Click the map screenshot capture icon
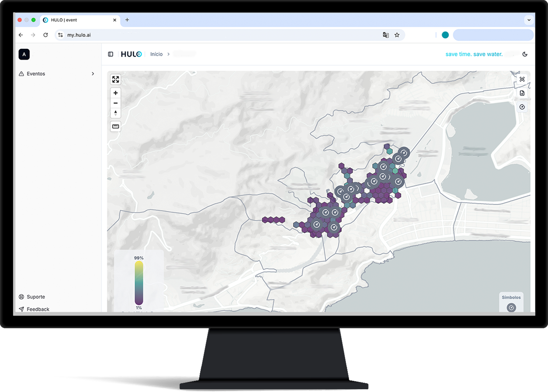 (522, 79)
